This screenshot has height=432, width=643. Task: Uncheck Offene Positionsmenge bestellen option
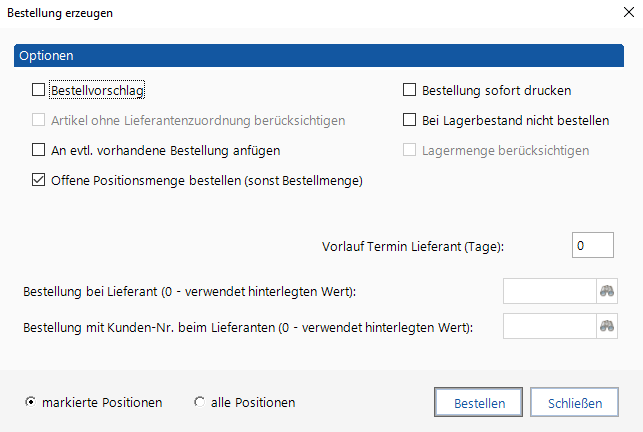[x=39, y=181]
